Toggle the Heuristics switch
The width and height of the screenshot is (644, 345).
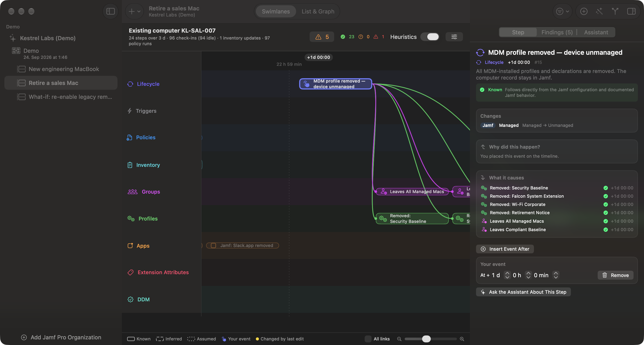coord(430,37)
